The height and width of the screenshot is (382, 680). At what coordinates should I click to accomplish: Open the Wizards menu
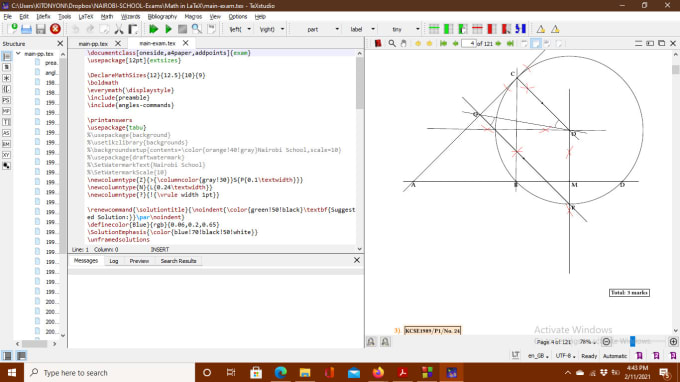click(x=130, y=16)
